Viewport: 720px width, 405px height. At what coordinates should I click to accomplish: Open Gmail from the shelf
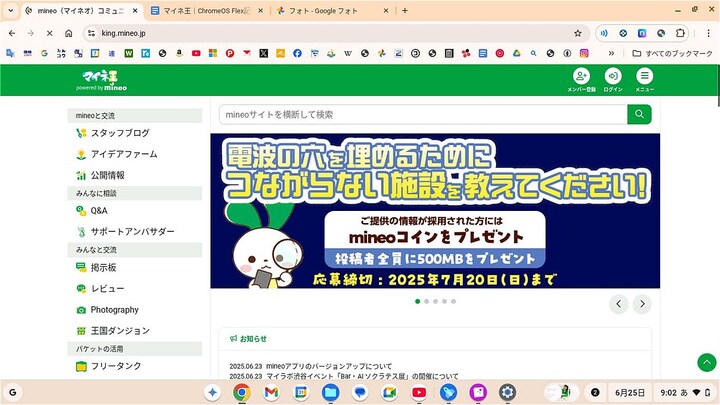click(x=271, y=393)
